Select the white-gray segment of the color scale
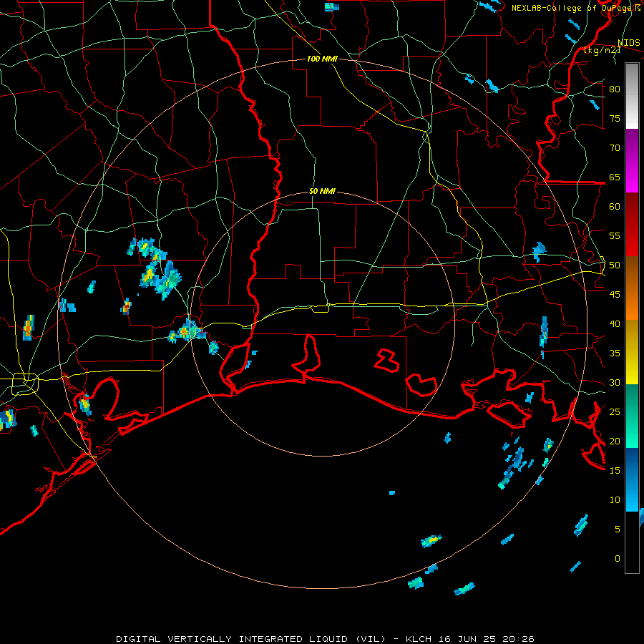This screenshot has height=644, width=644. 632,96
